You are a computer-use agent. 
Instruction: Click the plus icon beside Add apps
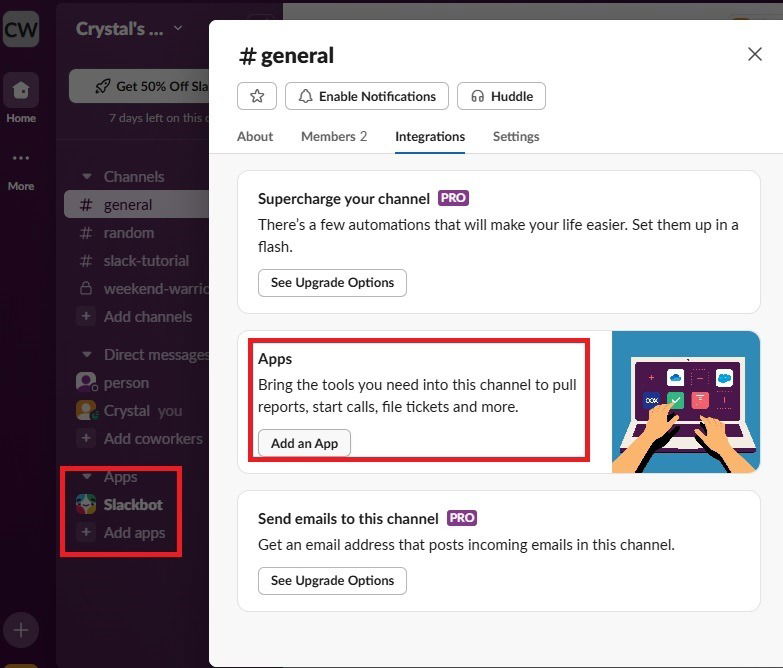click(86, 532)
